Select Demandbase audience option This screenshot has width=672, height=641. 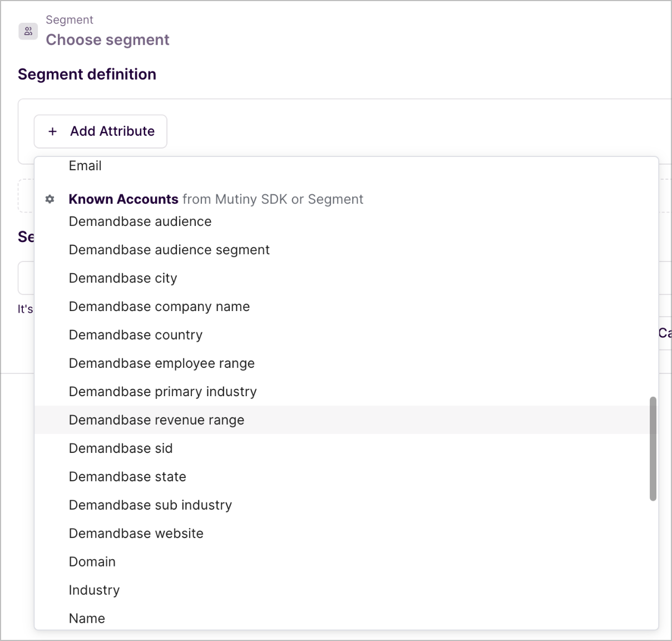pyautogui.click(x=346, y=221)
